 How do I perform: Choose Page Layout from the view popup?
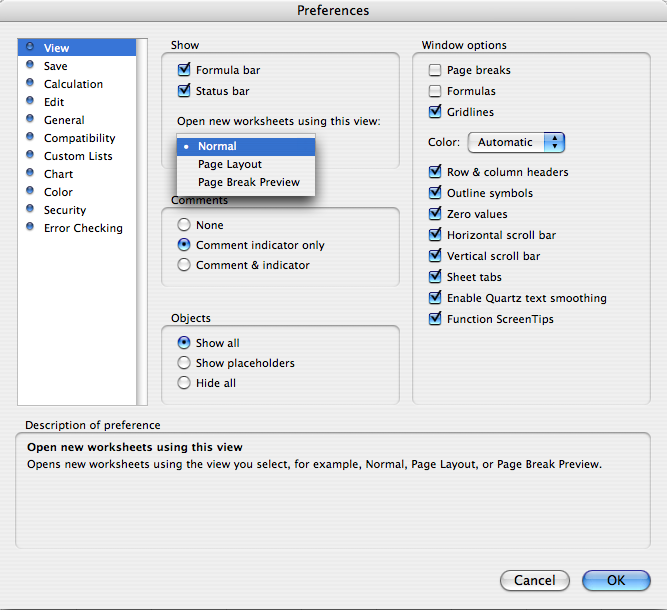point(230,164)
